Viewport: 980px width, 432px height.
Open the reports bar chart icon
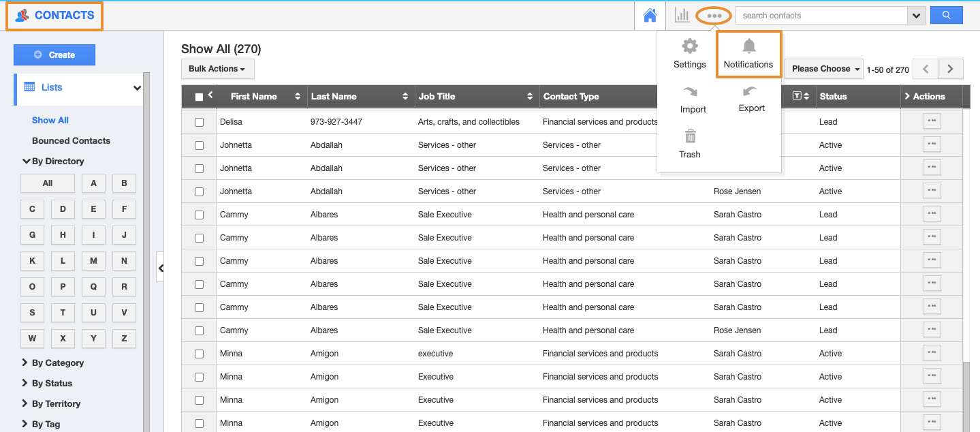pyautogui.click(x=682, y=15)
